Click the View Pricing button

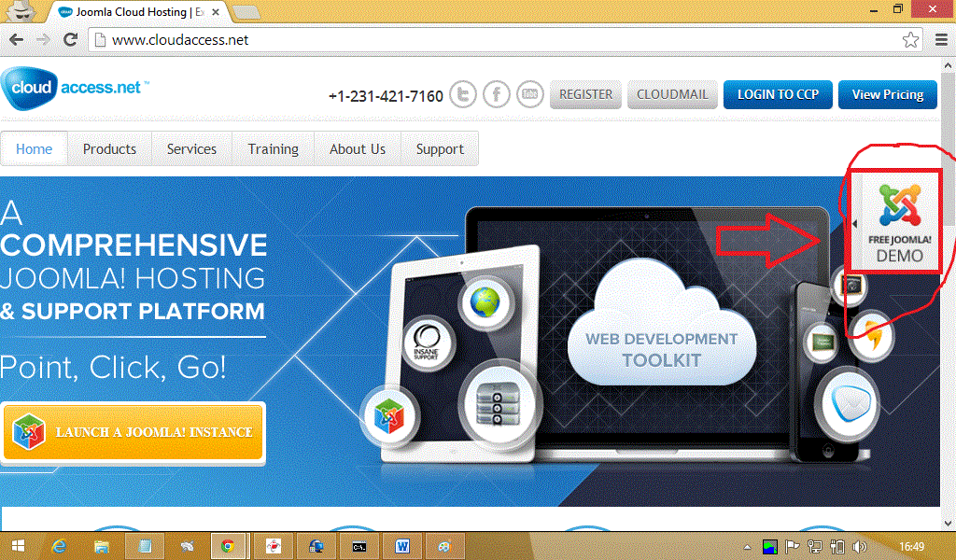point(888,94)
